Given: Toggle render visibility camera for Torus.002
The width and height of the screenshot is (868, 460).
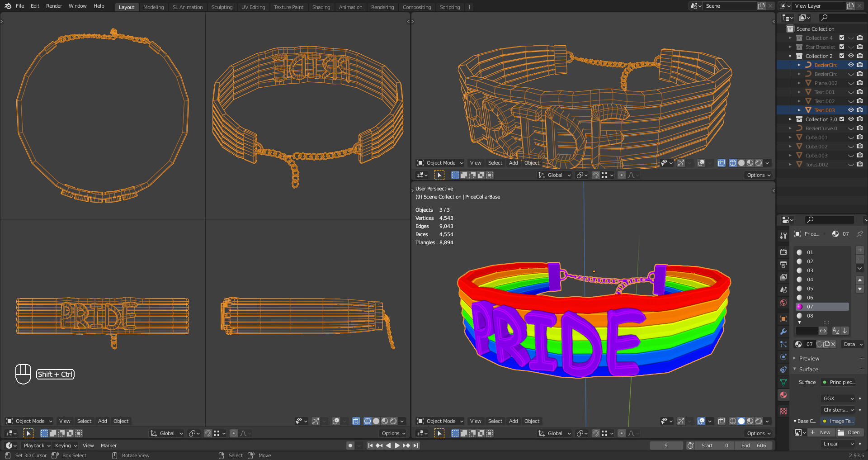Looking at the screenshot, I should coord(859,164).
